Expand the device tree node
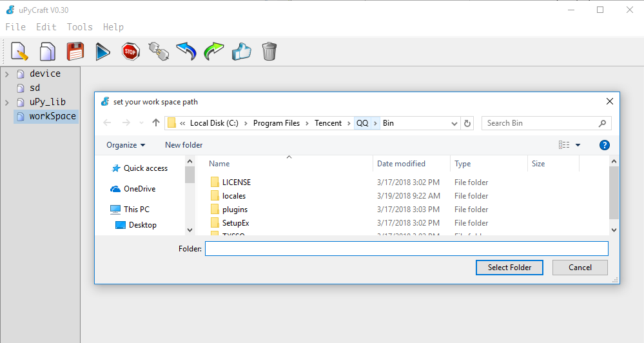This screenshot has height=343, width=644. point(7,74)
